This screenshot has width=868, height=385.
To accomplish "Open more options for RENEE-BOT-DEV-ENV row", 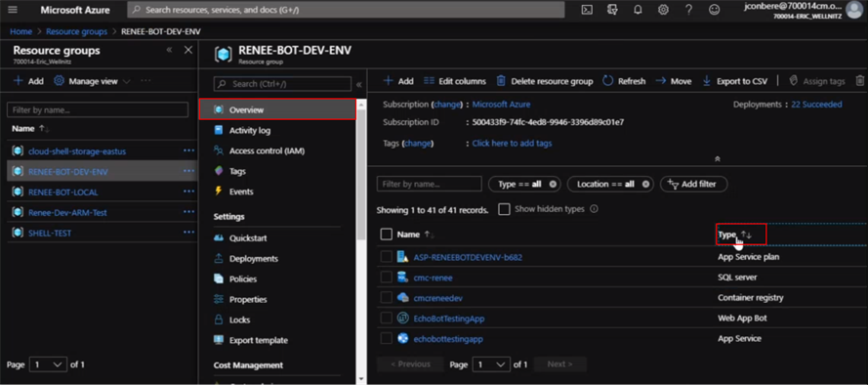I will [x=188, y=171].
